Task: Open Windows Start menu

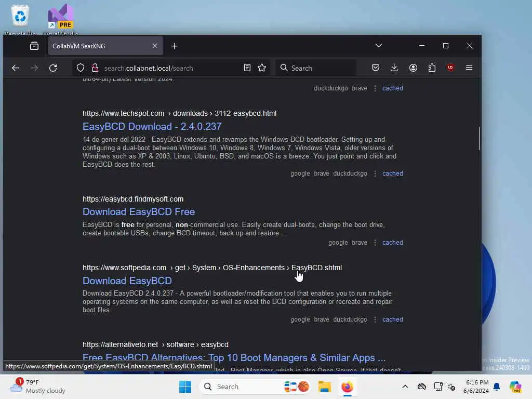Action: click(185, 387)
